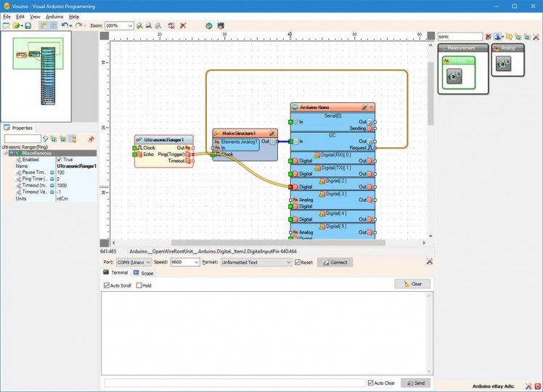
Task: Clear the component search filter icon
Action: point(489,36)
